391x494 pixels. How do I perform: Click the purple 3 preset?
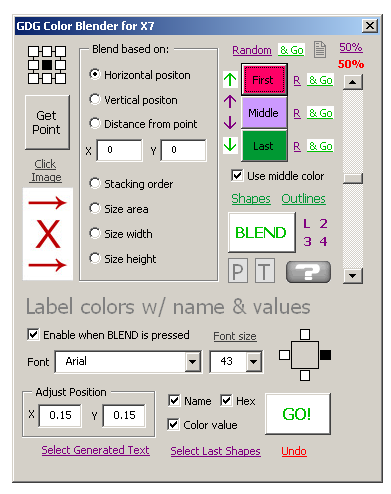pyautogui.click(x=307, y=241)
